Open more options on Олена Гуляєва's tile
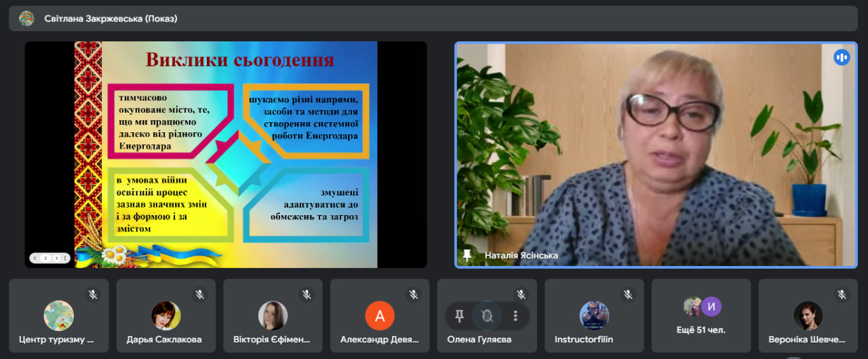This screenshot has height=359, width=868. 515,316
